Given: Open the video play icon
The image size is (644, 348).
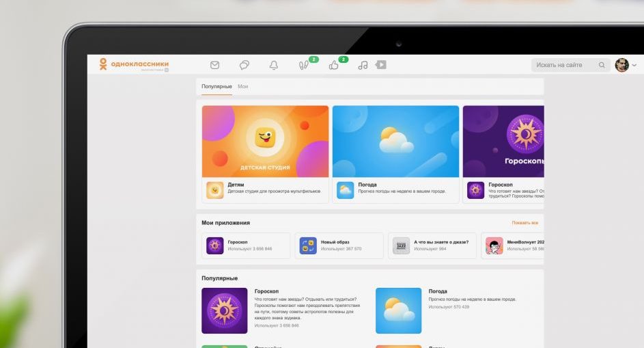Looking at the screenshot, I should (381, 64).
